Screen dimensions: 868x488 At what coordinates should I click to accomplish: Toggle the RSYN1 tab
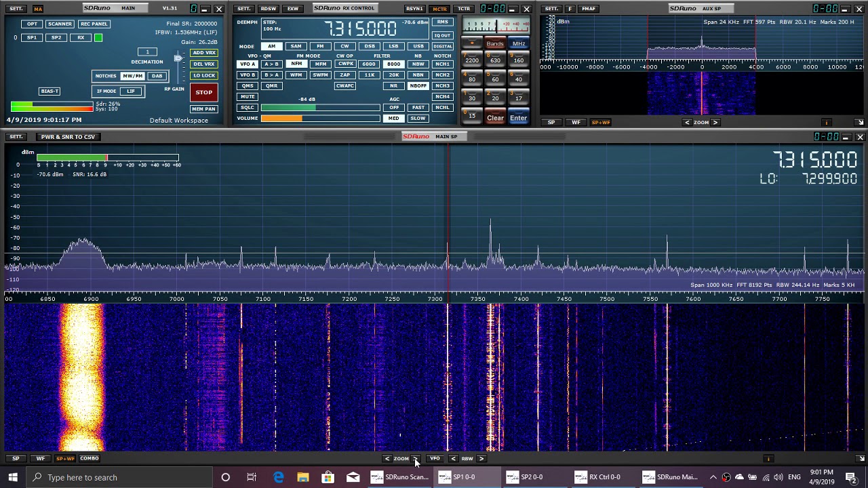pyautogui.click(x=414, y=9)
